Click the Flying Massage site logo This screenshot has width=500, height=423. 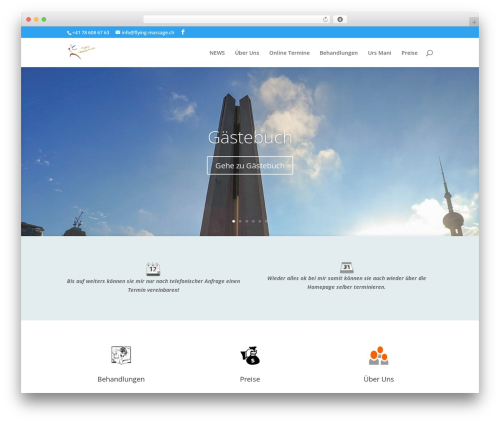pos(81,51)
